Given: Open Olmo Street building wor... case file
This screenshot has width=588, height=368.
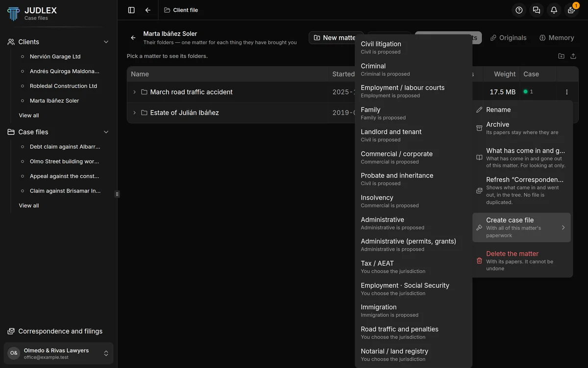Looking at the screenshot, I should [64, 161].
